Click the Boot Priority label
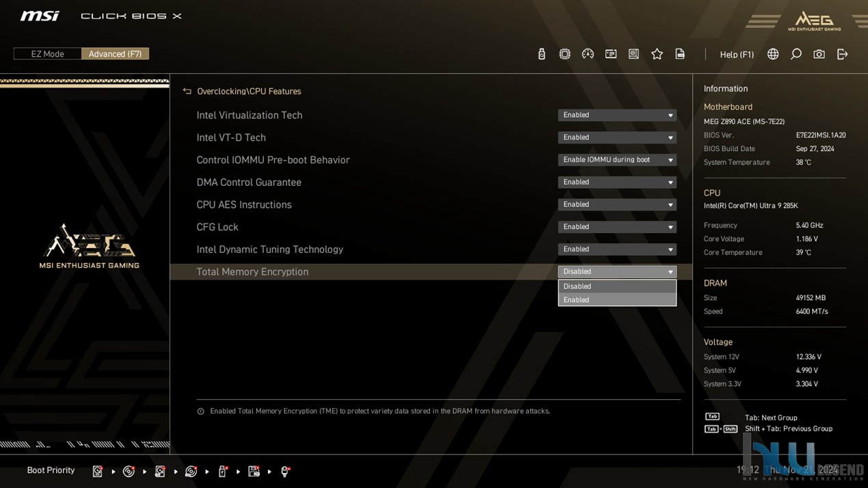868x488 pixels. click(51, 470)
